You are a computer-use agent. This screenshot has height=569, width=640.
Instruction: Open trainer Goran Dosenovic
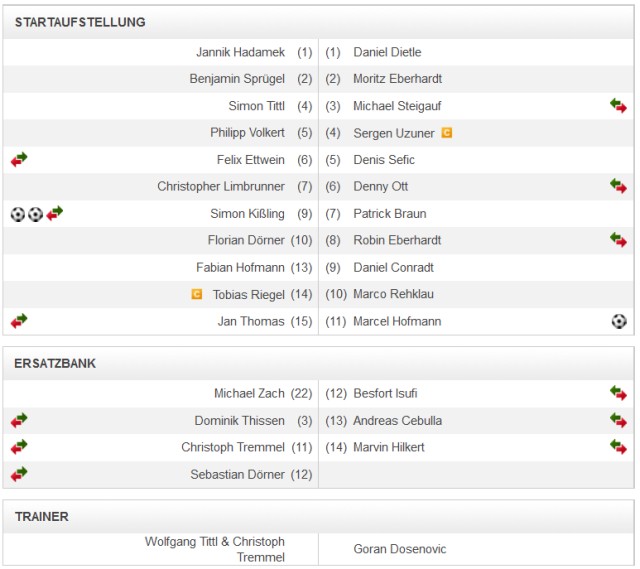(400, 549)
